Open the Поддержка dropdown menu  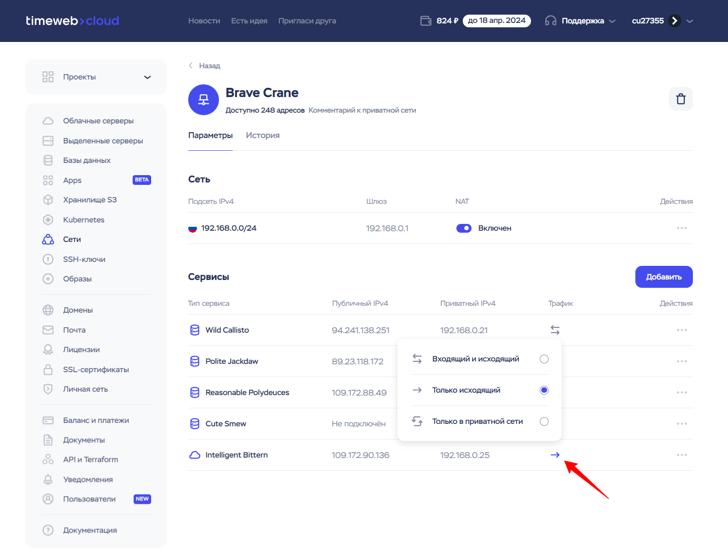(x=580, y=20)
